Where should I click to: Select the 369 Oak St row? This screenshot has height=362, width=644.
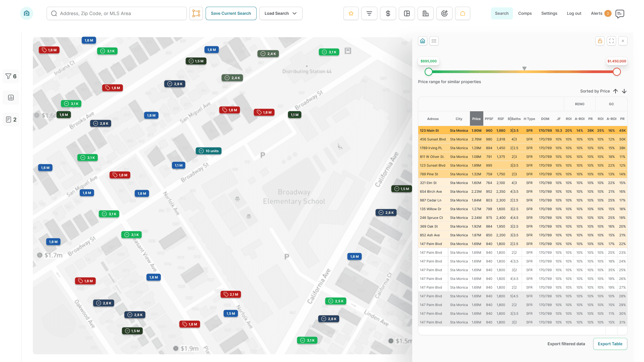pyautogui.click(x=523, y=227)
